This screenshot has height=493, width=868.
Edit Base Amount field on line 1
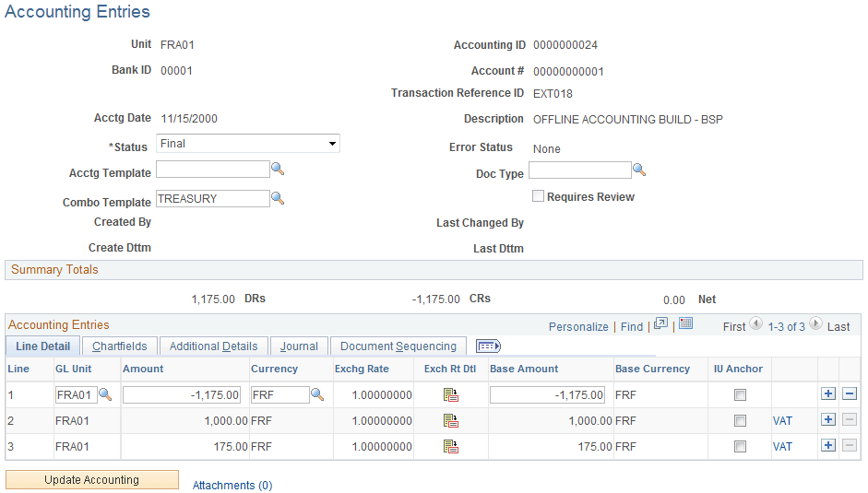point(548,395)
